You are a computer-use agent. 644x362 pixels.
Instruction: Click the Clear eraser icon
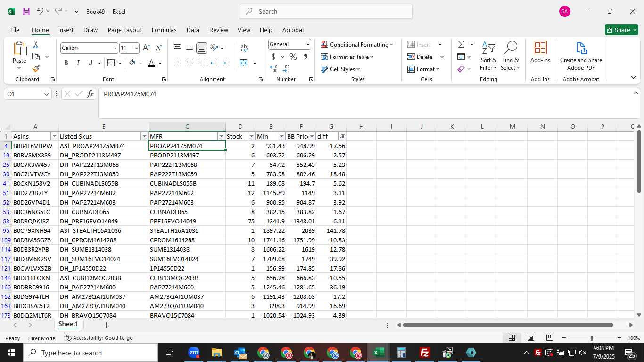461,69
